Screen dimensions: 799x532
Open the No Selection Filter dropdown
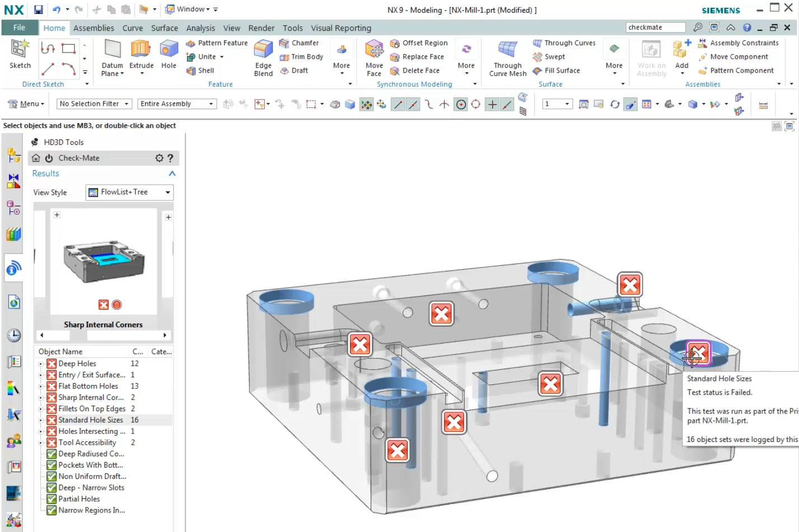coord(94,104)
